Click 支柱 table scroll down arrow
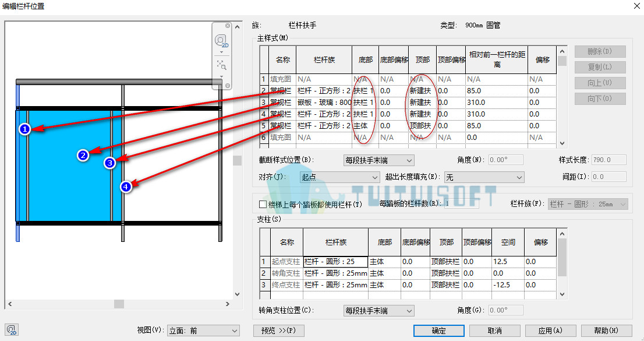The image size is (644, 341). pos(562,294)
